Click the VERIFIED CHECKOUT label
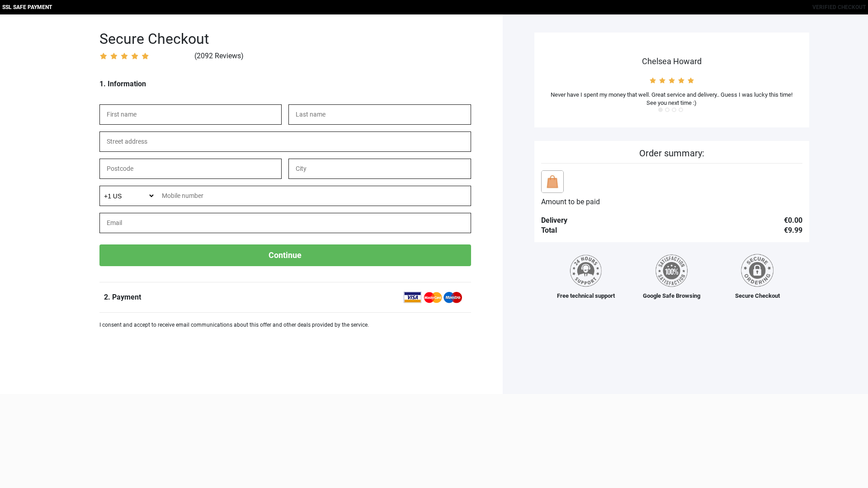This screenshot has height=488, width=868. coord(839,7)
